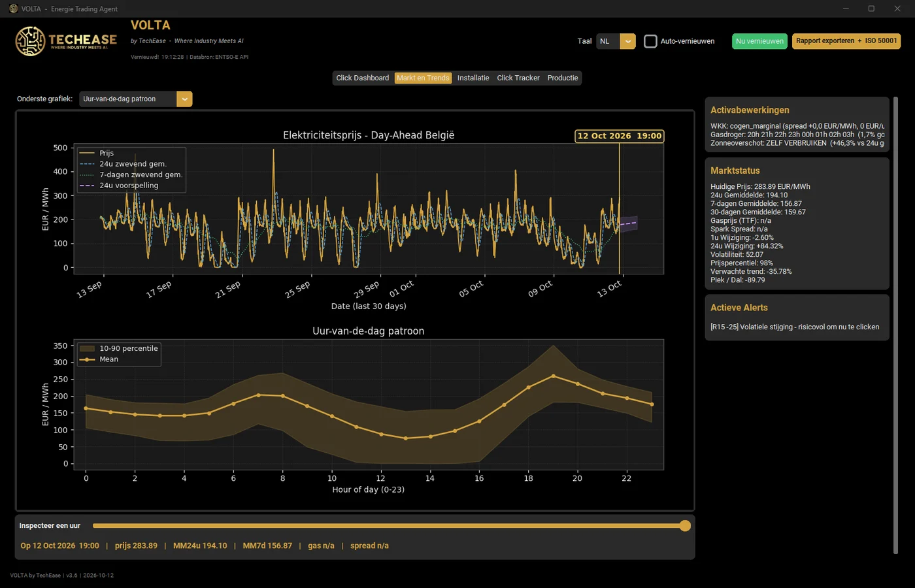
Task: Click the Actieve Alerts heading
Action: (x=739, y=308)
